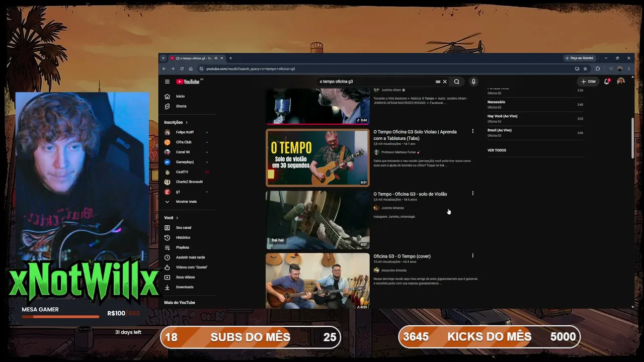Play the song 'Hey Você (Ao Vivo)'

(x=535, y=118)
